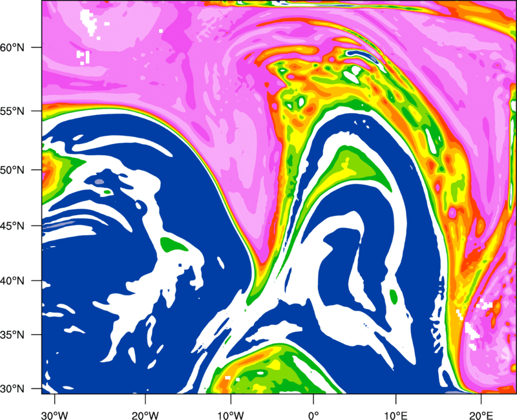Image resolution: width=517 pixels, height=420 pixels.
Task: Click the 60°N latitude label
Action: tap(12, 47)
